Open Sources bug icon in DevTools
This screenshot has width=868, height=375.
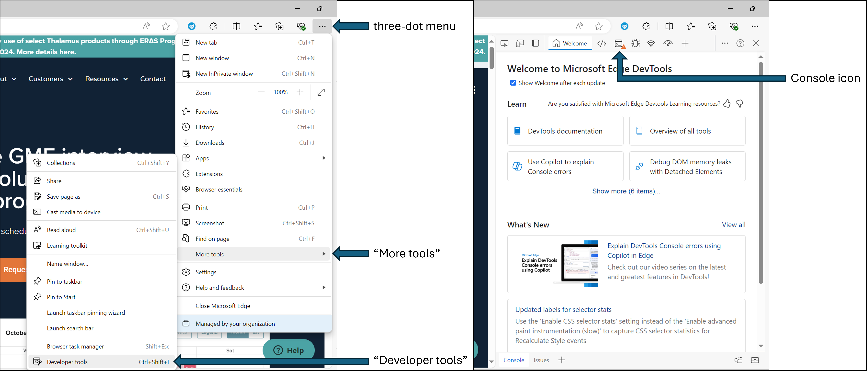click(636, 43)
